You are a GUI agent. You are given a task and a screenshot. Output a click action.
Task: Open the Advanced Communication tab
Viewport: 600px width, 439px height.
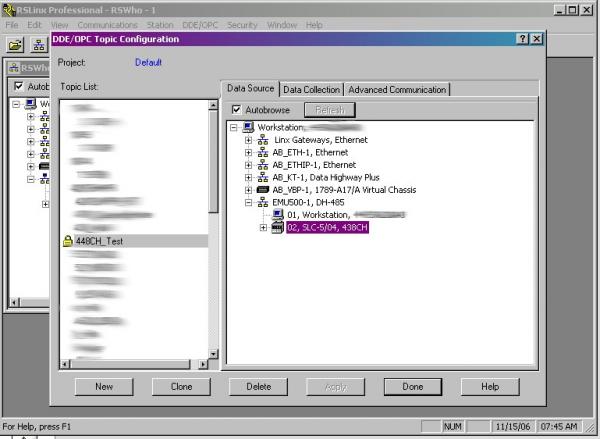(x=397, y=90)
